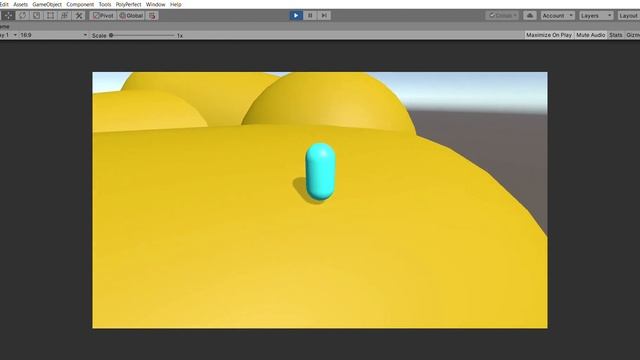The height and width of the screenshot is (360, 640).
Task: Select the Move tool in the toolbar
Action: pyautogui.click(x=9, y=16)
